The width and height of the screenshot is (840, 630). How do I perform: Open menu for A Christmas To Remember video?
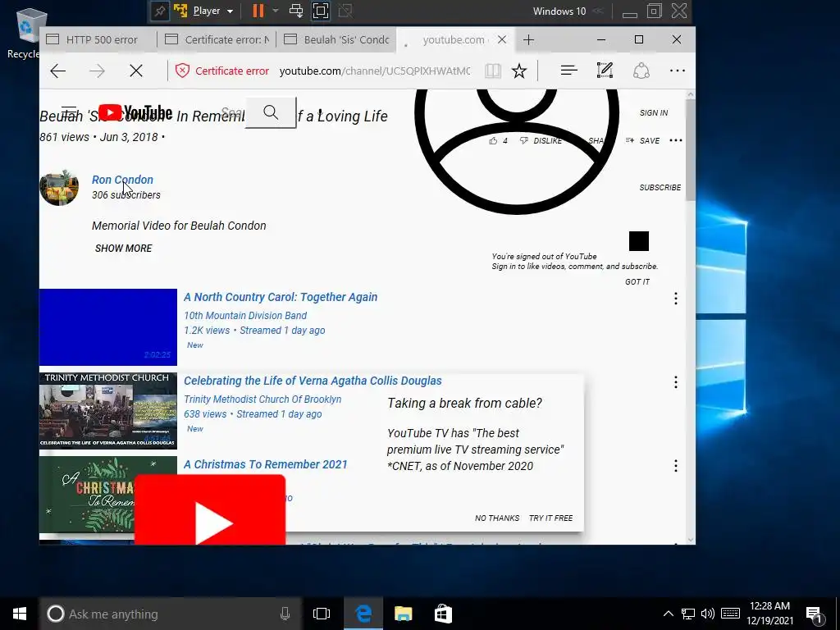[676, 466]
